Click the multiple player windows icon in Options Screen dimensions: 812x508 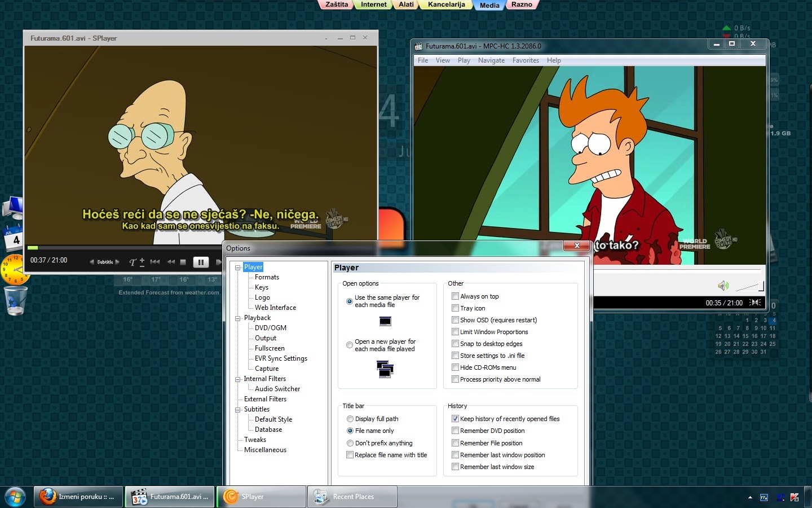(x=385, y=369)
